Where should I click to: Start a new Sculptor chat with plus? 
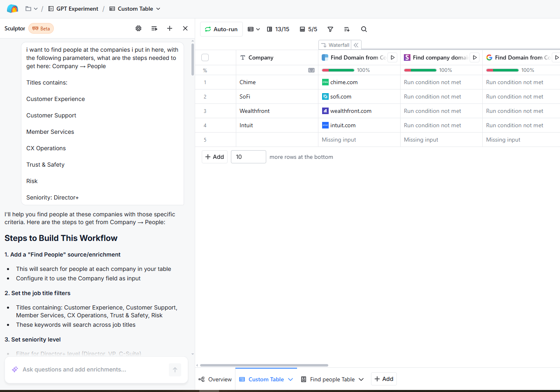click(x=170, y=28)
